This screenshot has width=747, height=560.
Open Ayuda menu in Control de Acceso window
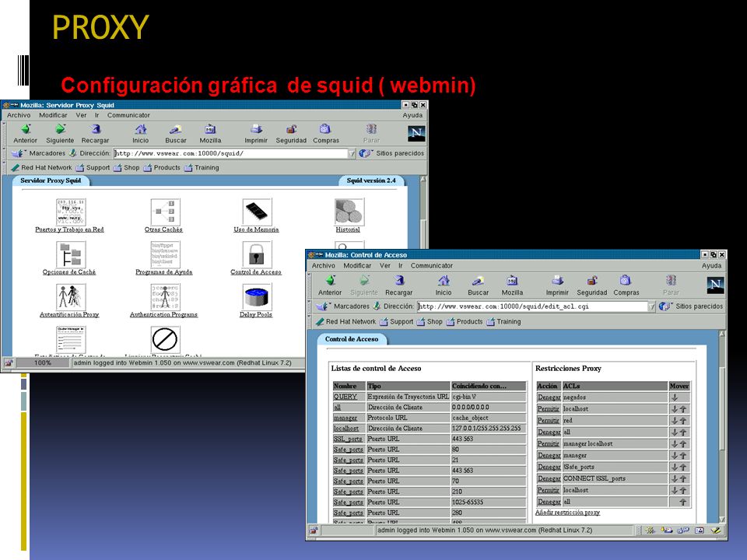tap(711, 266)
